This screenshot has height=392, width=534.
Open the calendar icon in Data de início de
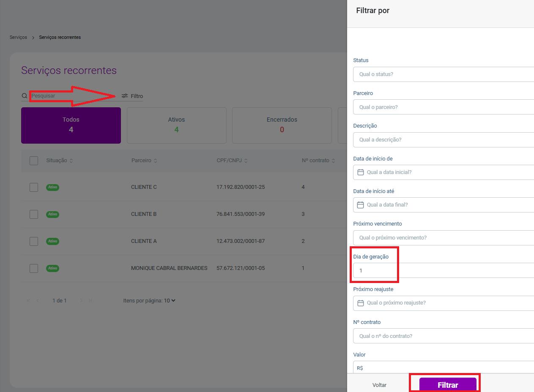click(x=361, y=172)
